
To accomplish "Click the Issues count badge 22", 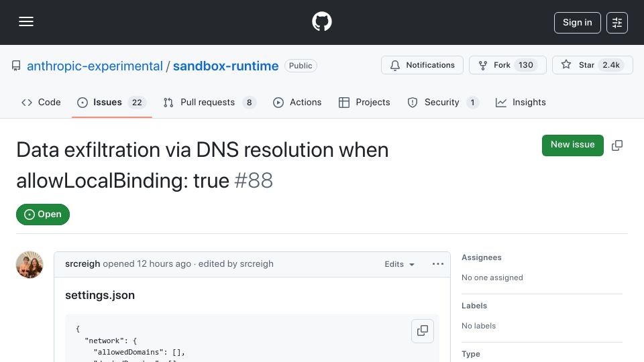I will coord(137,103).
